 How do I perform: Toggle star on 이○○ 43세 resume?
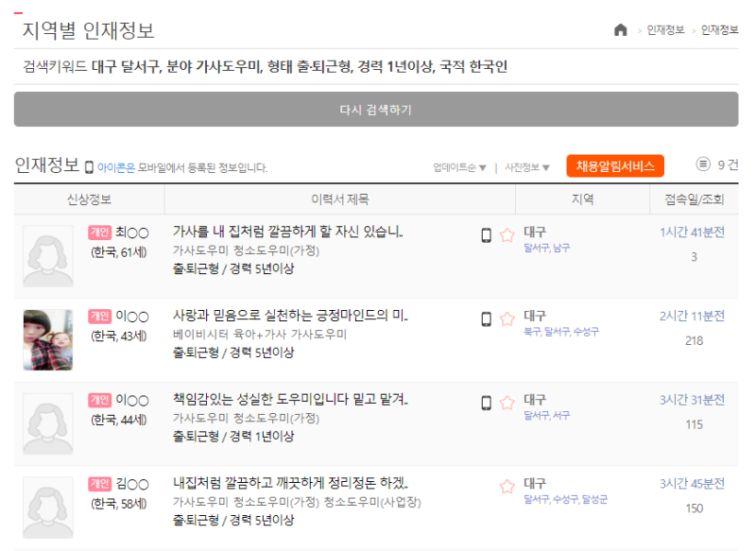[x=507, y=319]
